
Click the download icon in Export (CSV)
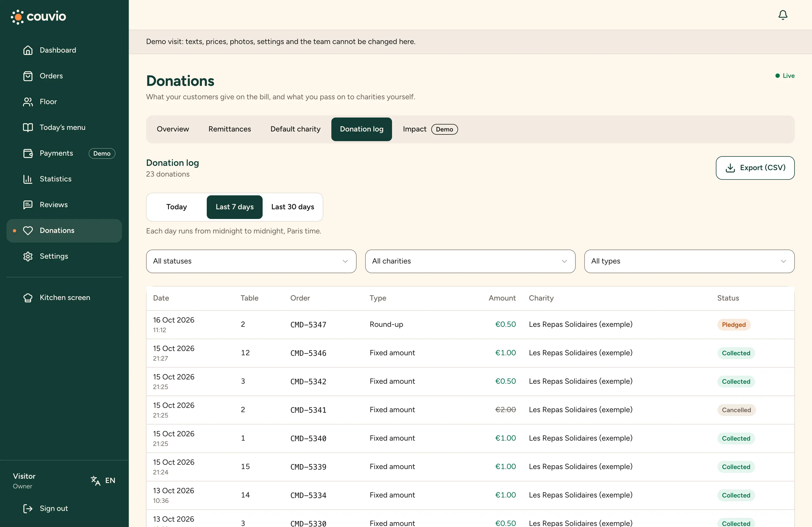tap(730, 168)
